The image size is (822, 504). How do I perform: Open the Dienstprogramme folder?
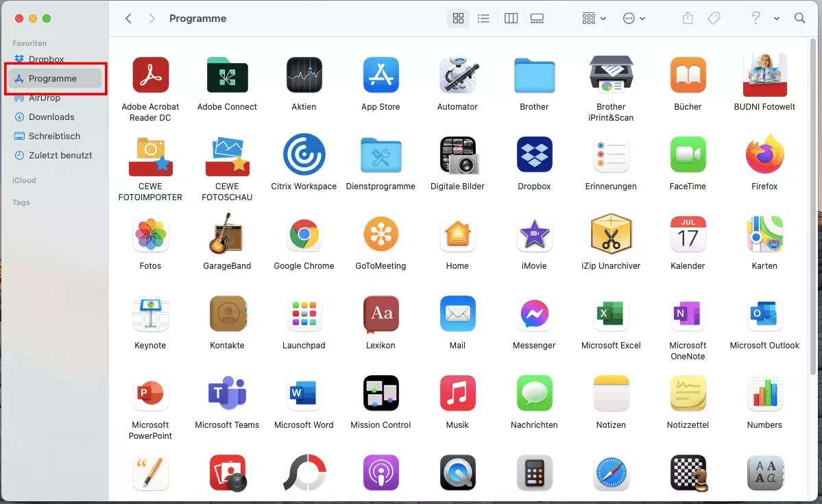[380, 155]
